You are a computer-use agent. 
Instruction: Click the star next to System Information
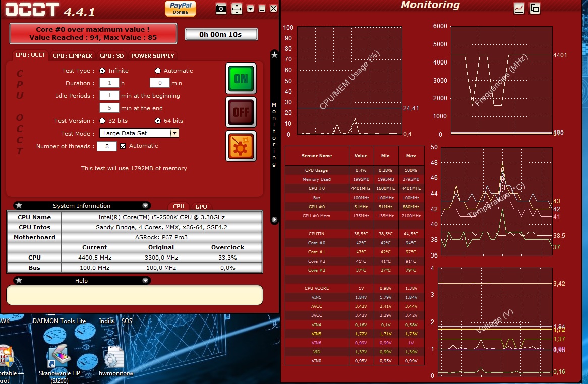pyautogui.click(x=19, y=205)
